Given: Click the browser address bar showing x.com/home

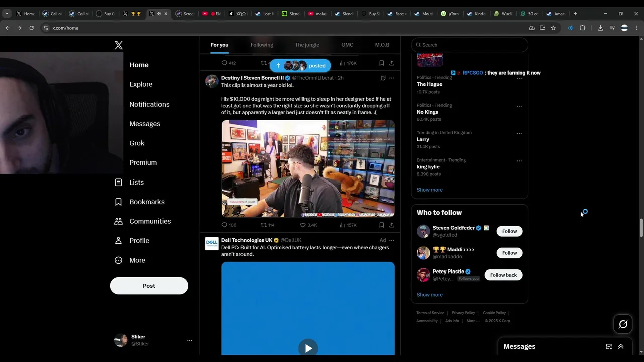Looking at the screenshot, I should [x=282, y=28].
